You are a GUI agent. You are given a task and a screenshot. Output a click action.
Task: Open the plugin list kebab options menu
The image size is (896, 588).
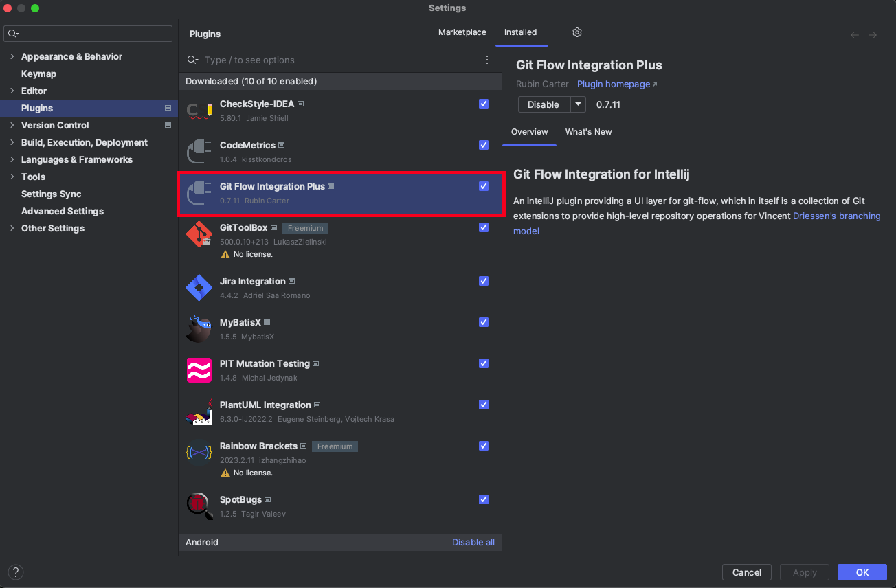pos(487,60)
